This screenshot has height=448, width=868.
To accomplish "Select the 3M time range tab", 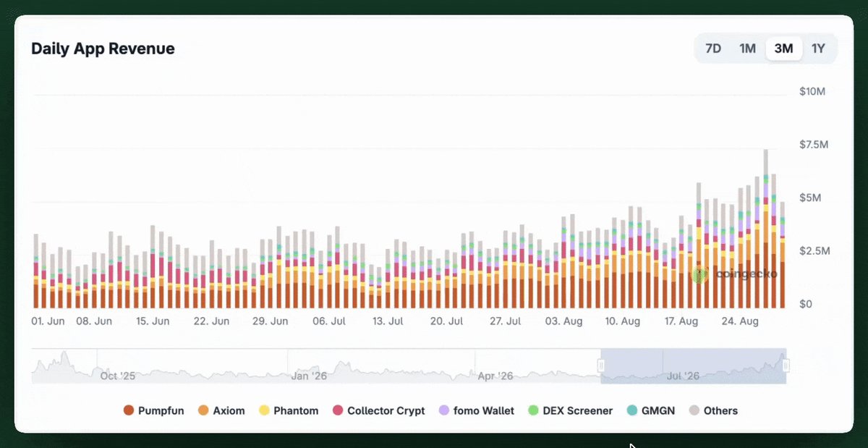I will click(x=783, y=48).
